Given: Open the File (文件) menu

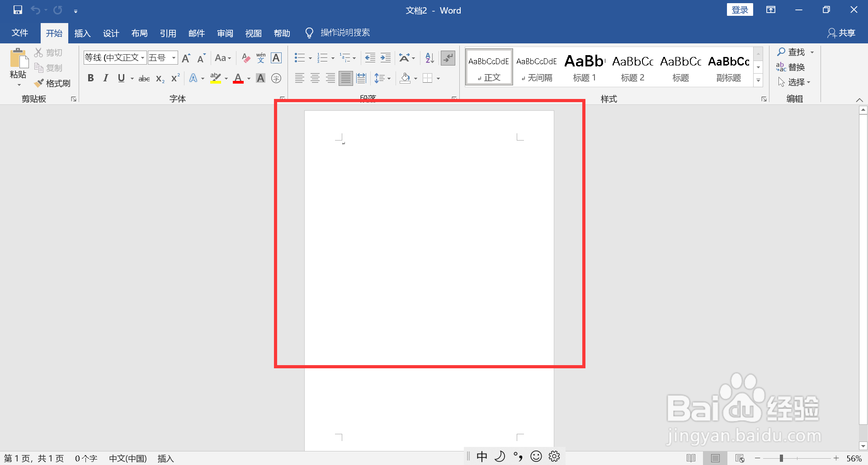Looking at the screenshot, I should (x=20, y=33).
